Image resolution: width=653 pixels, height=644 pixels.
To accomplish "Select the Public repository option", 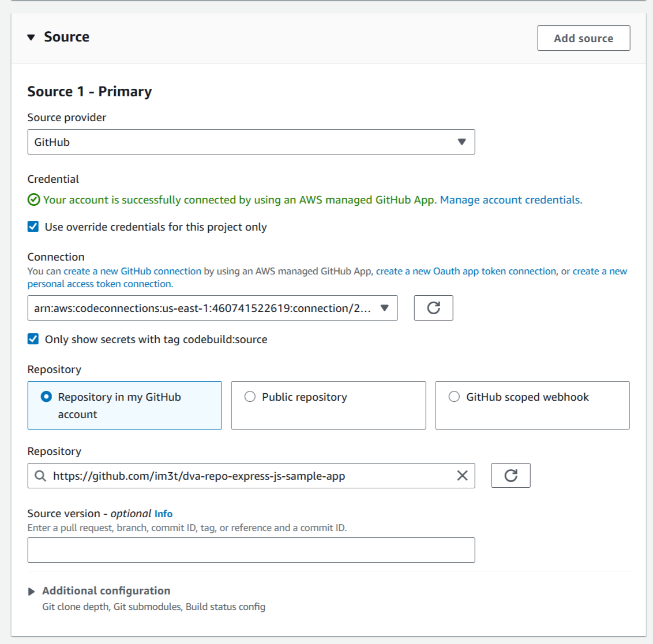I will coord(250,397).
